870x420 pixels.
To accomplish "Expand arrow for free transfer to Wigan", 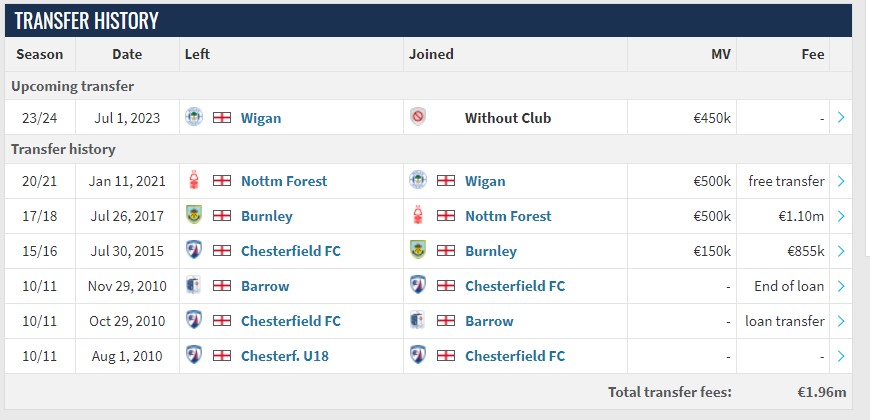I will (x=841, y=180).
